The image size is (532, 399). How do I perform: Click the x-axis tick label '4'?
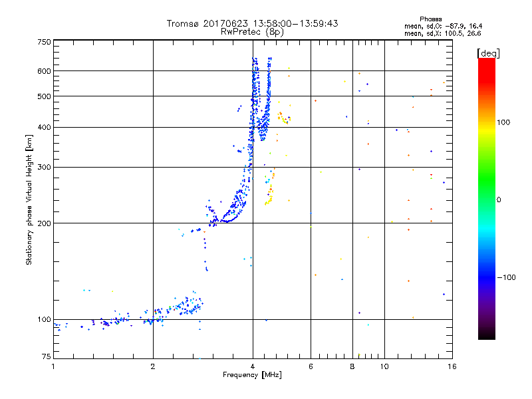pos(253,366)
